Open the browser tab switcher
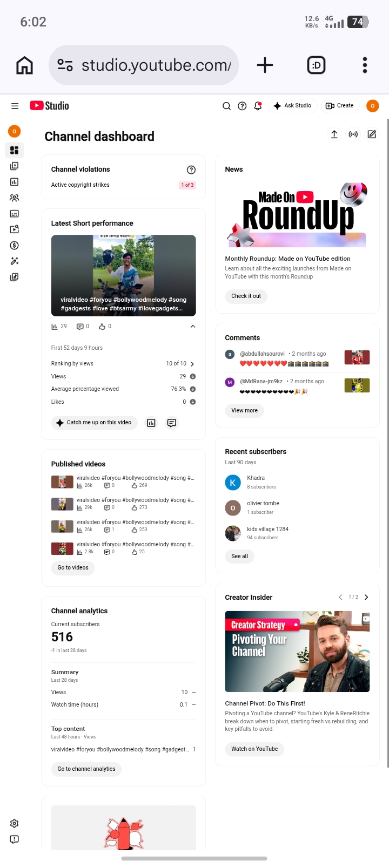Viewport: 389px width, 868px height. click(x=316, y=65)
